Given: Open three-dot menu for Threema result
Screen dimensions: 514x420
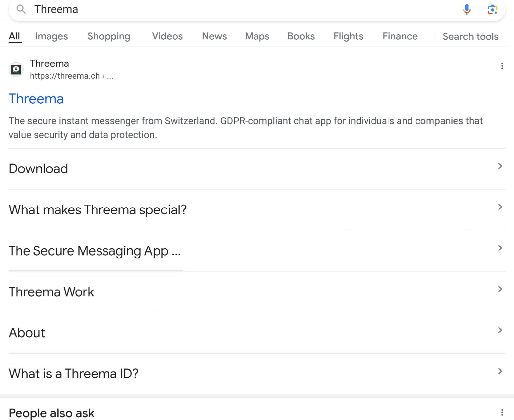Looking at the screenshot, I should tap(502, 66).
